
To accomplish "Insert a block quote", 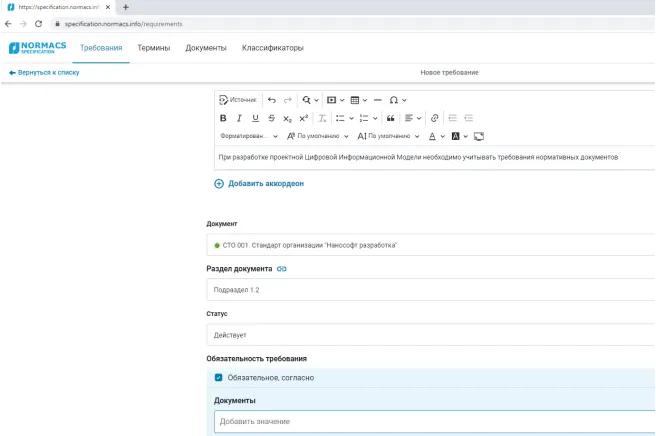I will coord(391,118).
